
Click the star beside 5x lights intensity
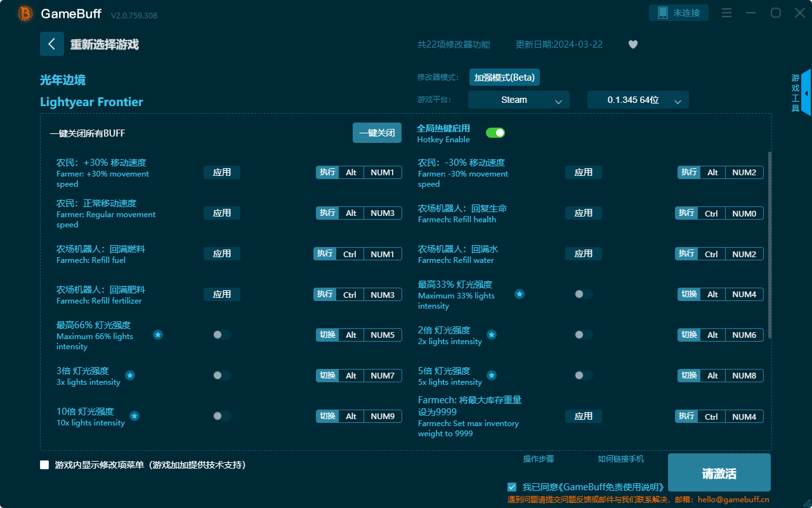click(491, 375)
